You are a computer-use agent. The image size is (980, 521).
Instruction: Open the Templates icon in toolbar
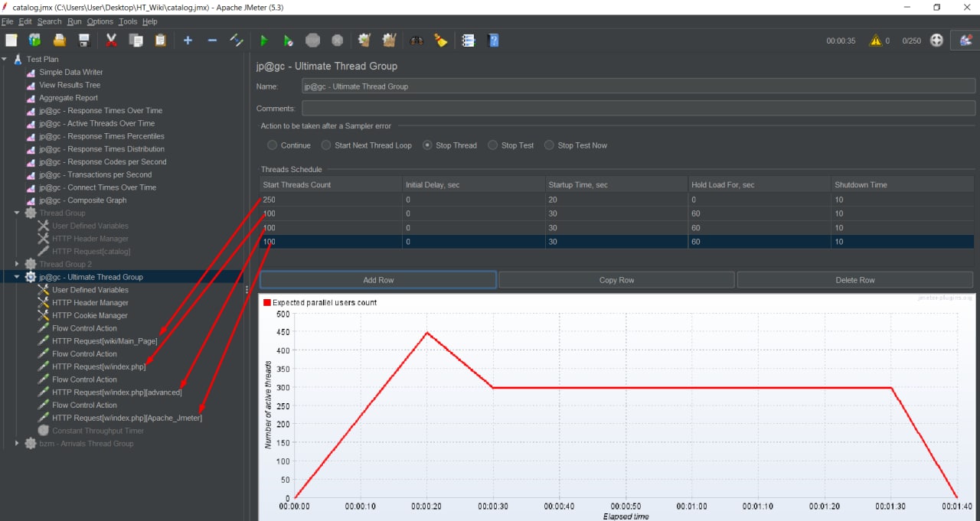35,40
